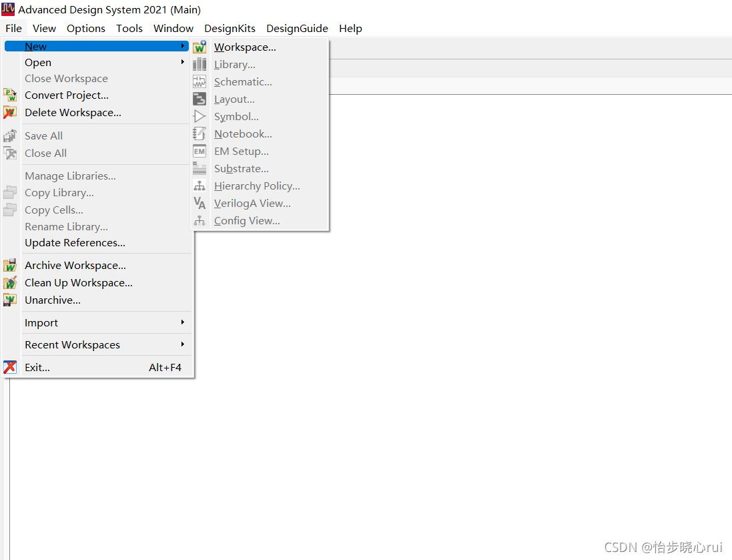Click the Save All disk icon
The image size is (732, 560).
[10, 136]
